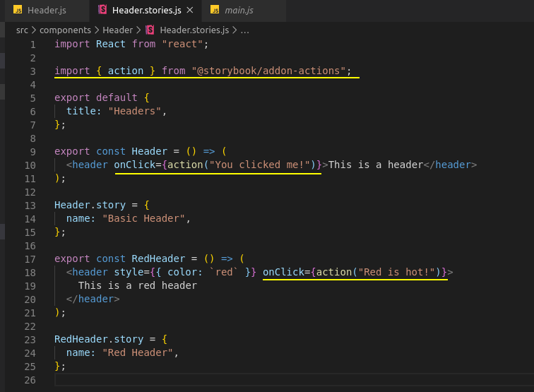534x392 pixels.
Task: Click the chevron after src breadcrumb
Action: tap(34, 30)
